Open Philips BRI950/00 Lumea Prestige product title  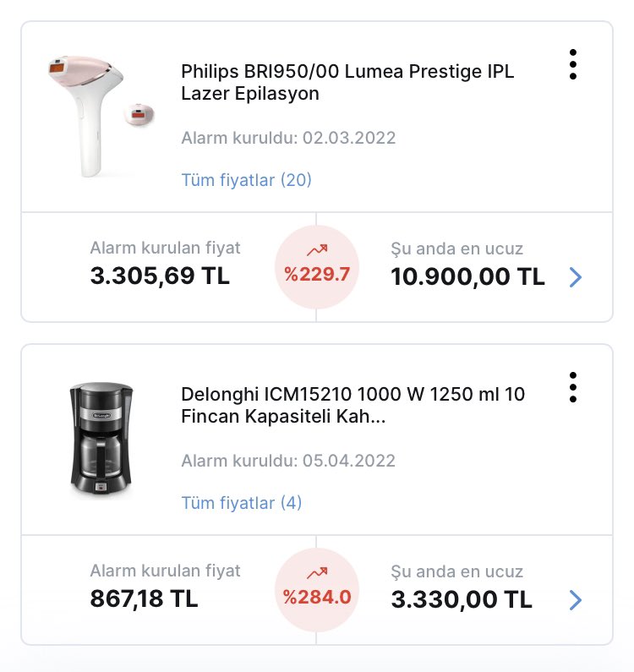pyautogui.click(x=347, y=82)
